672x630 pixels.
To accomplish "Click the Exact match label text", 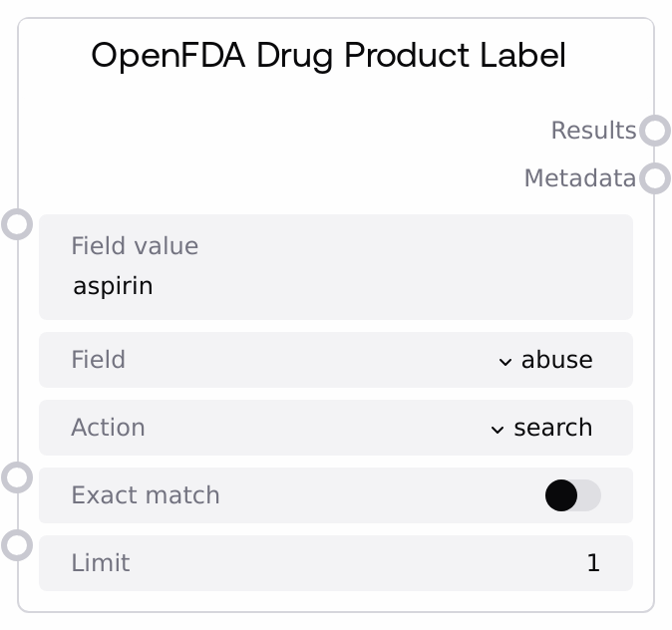I will (x=146, y=495).
